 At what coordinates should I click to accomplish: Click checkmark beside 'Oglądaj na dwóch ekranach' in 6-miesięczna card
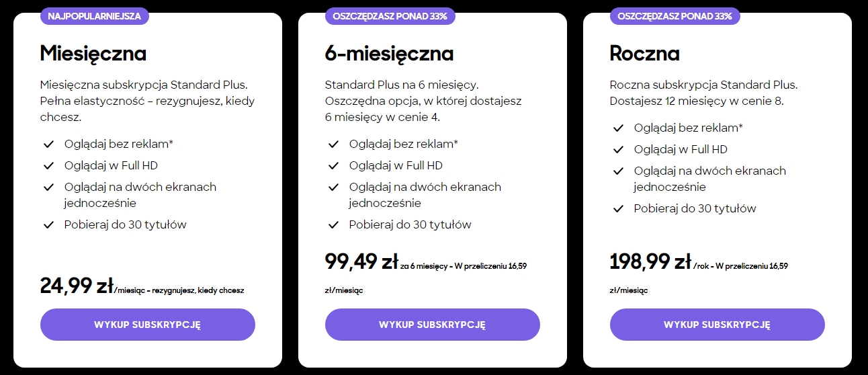(x=333, y=187)
